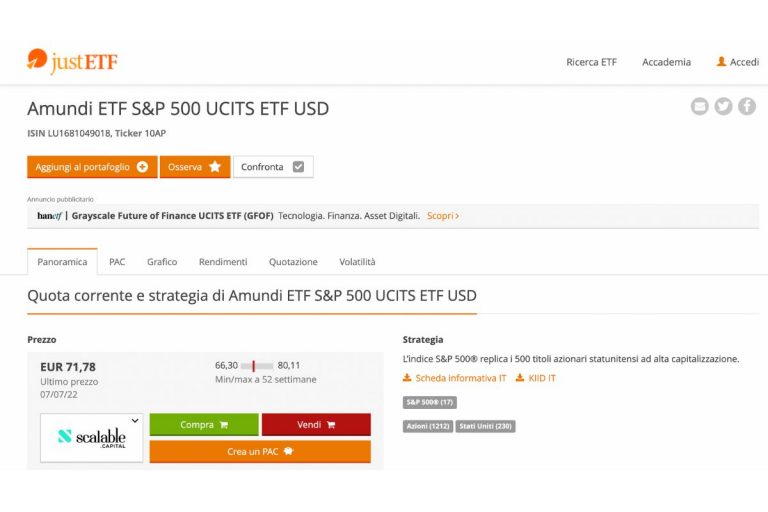The height and width of the screenshot is (512, 768).
Task: Expand the Scalable Capital broker dropdown
Action: (135, 420)
